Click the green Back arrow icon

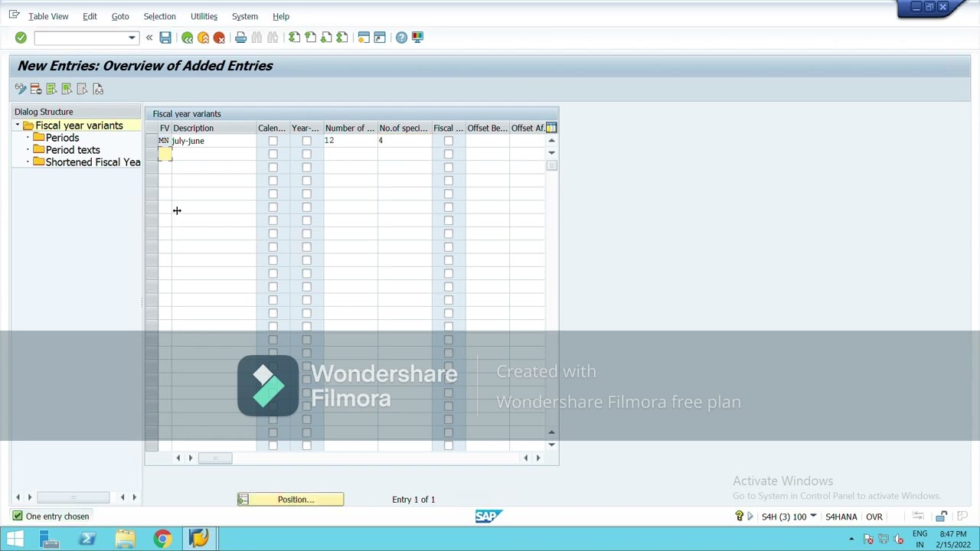[188, 37]
